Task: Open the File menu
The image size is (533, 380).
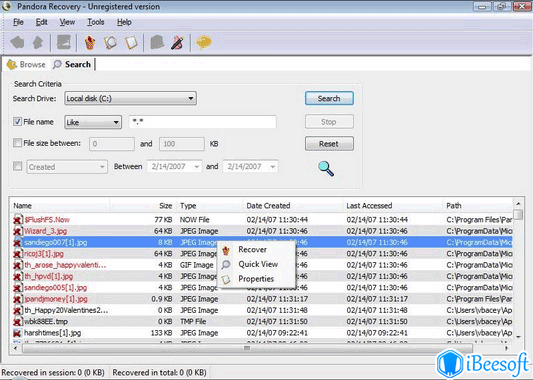Action: point(18,22)
